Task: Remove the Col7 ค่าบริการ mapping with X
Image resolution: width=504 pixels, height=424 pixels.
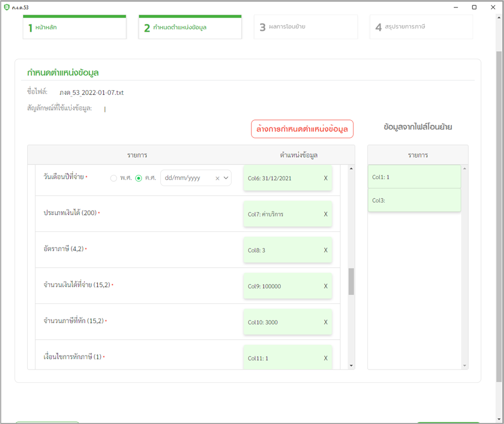Action: pyautogui.click(x=326, y=214)
